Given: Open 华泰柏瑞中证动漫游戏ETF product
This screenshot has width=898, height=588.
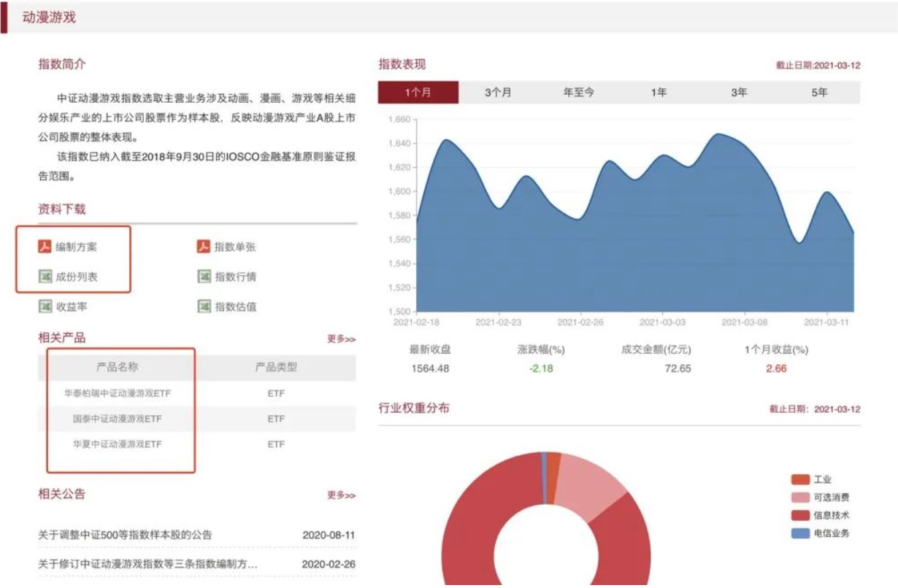Looking at the screenshot, I should [118, 393].
